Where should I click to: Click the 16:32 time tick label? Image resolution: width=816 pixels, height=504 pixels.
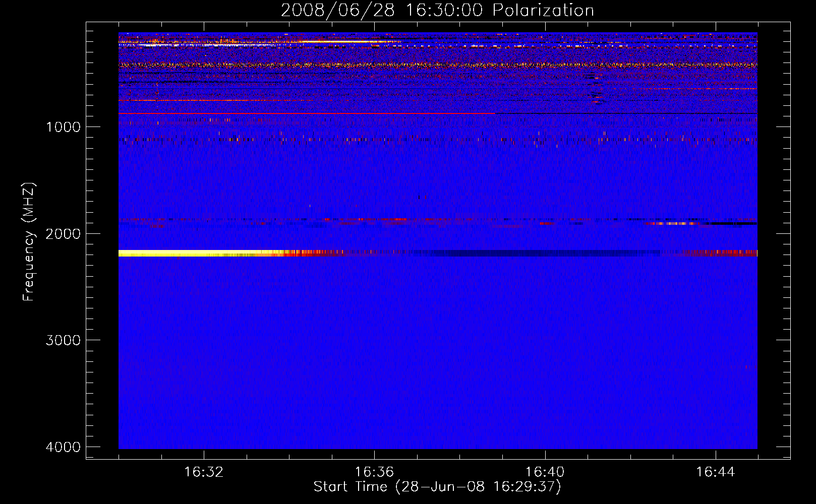coord(204,472)
